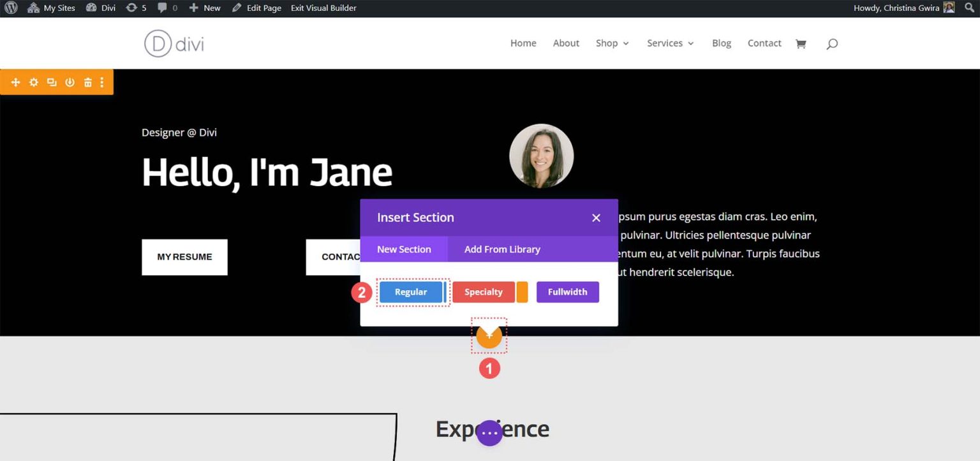This screenshot has height=461, width=980.
Task: Select the New Section tab
Action: click(x=404, y=249)
